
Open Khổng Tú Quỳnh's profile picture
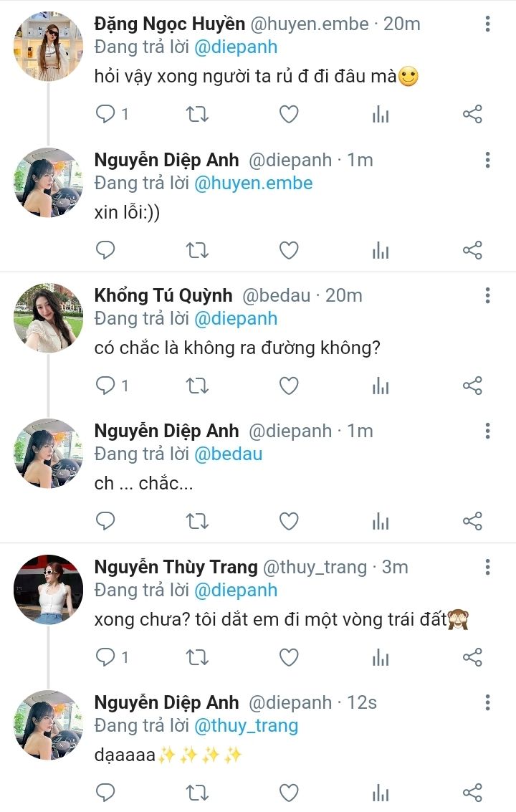[x=49, y=317]
